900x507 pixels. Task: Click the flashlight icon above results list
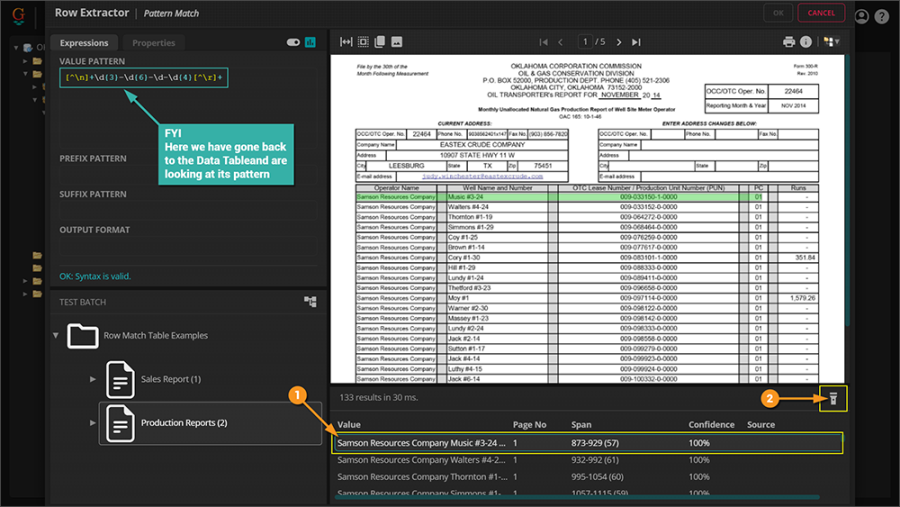832,399
